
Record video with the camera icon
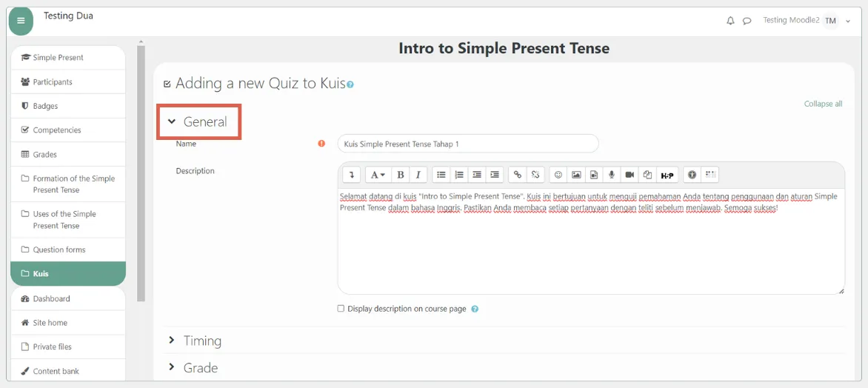coord(630,175)
